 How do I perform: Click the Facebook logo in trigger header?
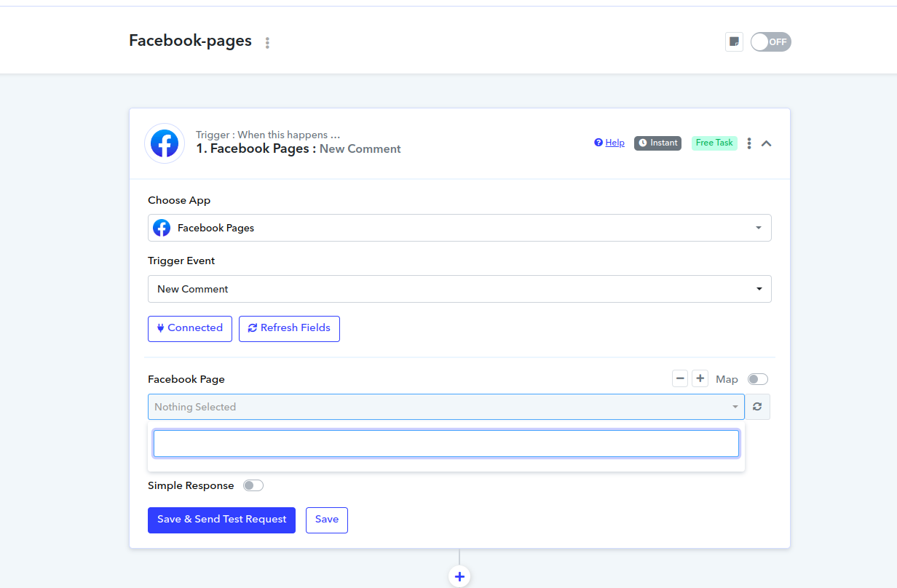tap(165, 143)
